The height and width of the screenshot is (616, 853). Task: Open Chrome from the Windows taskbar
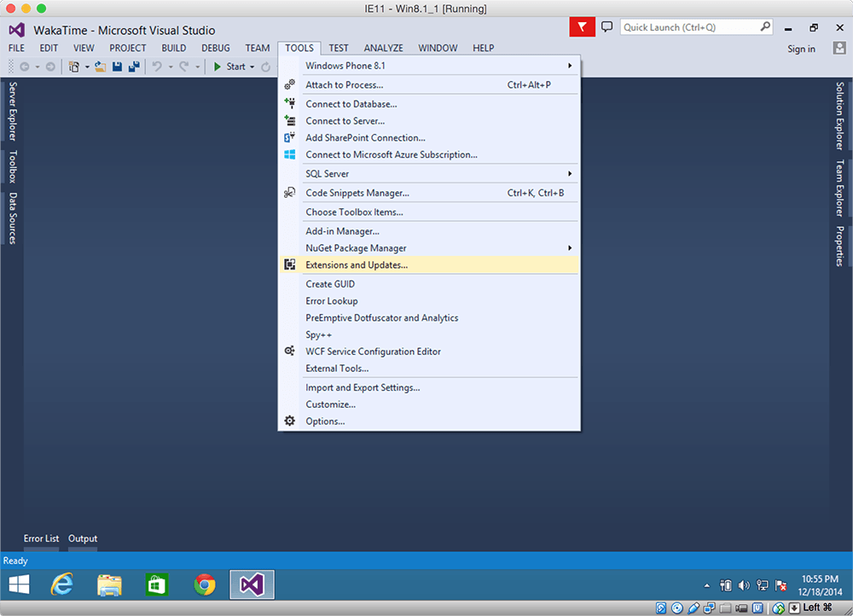[x=204, y=584]
